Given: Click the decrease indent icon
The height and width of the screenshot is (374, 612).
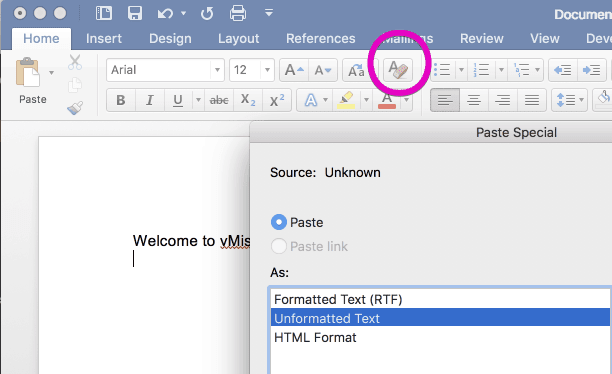Looking at the screenshot, I should [x=562, y=70].
